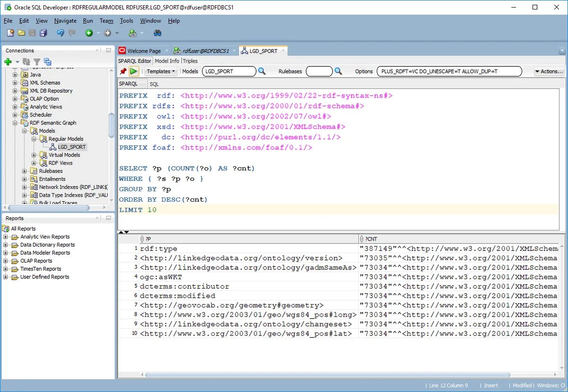The image size is (568, 392).
Task: Click the binoculars Find DB Object icon
Action: click(158, 33)
